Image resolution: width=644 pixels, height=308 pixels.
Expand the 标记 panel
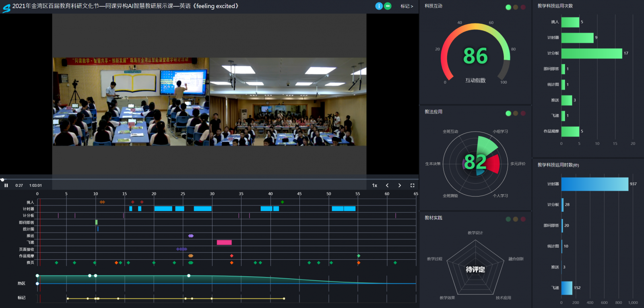click(407, 6)
